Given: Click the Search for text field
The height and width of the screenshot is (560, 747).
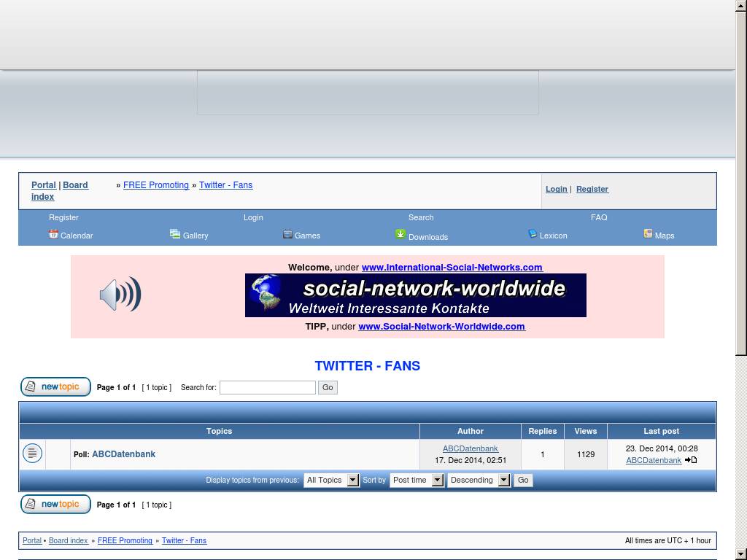Looking at the screenshot, I should (x=268, y=387).
